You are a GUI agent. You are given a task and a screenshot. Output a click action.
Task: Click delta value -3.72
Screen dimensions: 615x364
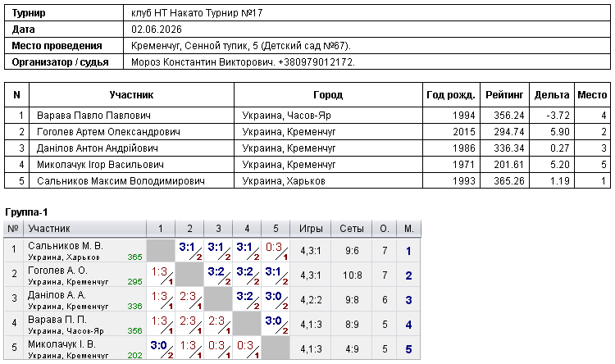click(558, 116)
